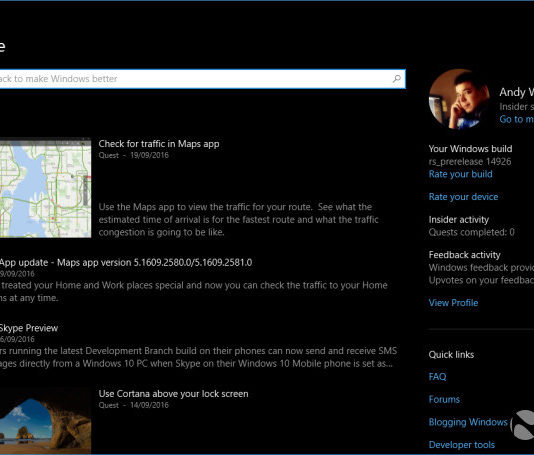Click the "Quests completed: 0" text
Image resolution: width=534 pixels, height=455 pixels.
pos(471,232)
